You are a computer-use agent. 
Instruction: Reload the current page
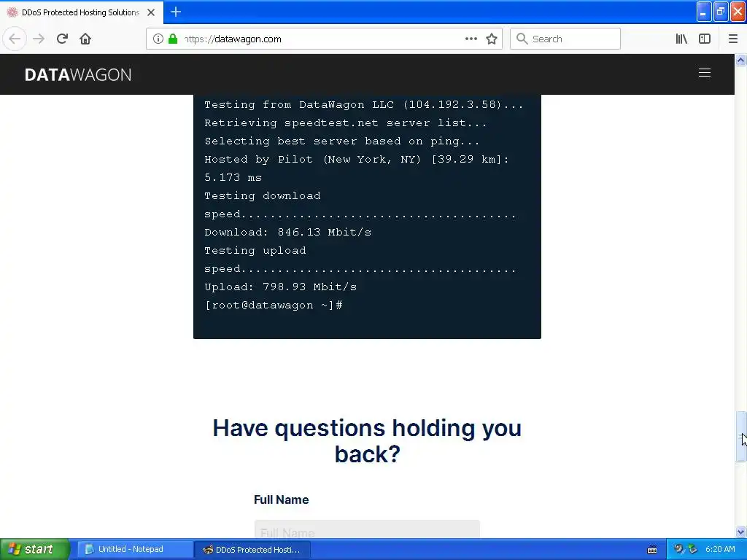(x=62, y=39)
